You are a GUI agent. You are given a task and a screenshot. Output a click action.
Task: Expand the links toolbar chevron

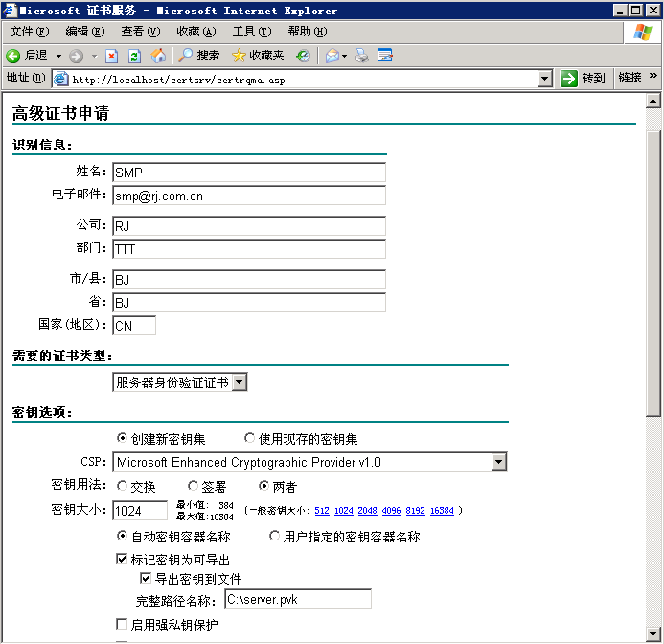point(653,76)
